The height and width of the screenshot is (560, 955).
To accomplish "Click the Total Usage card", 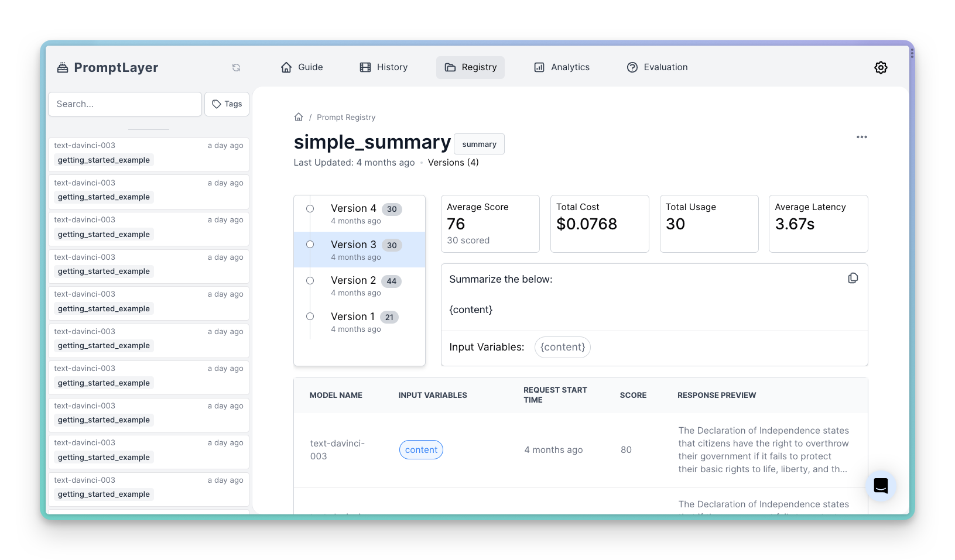I will click(709, 224).
